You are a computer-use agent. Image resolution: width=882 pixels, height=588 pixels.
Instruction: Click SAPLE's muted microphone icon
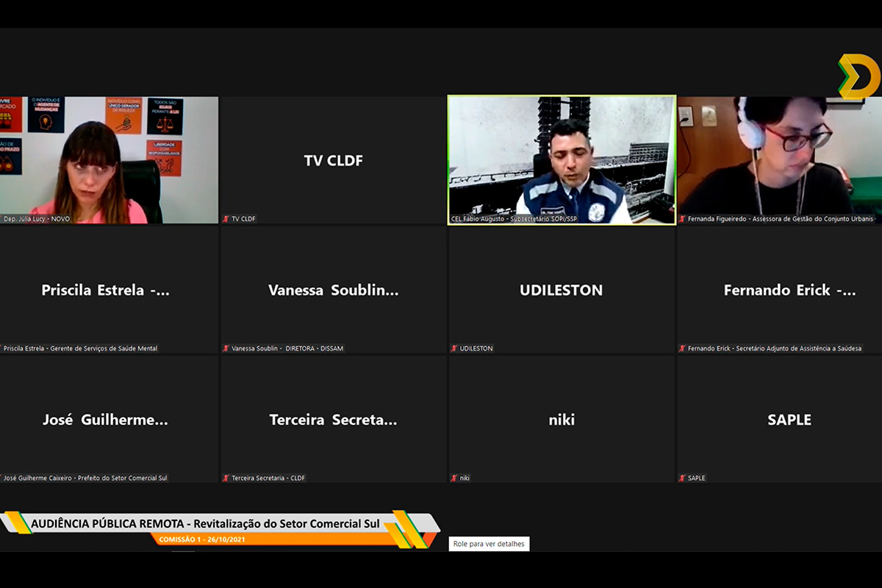[x=682, y=478]
